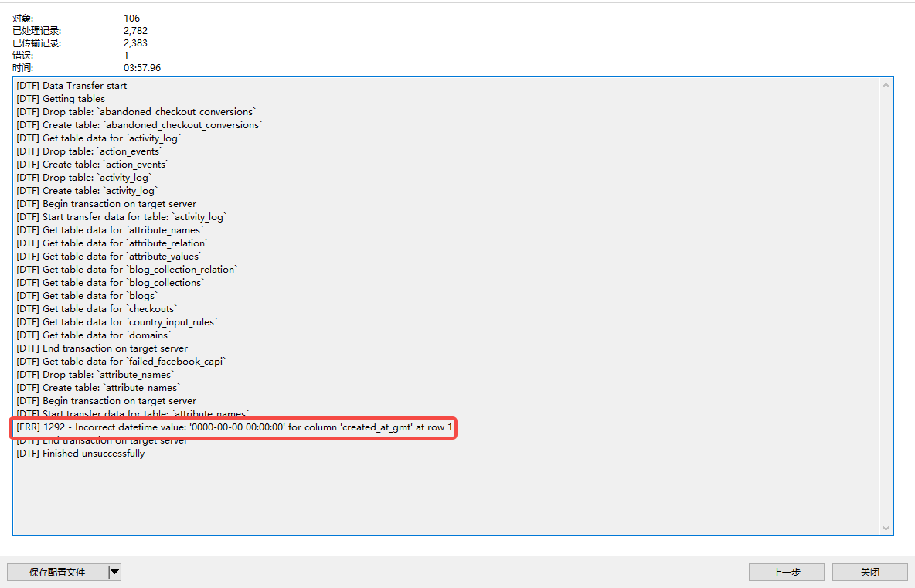Click the 错误 label
Screen dimensions: 915x588
[22, 56]
